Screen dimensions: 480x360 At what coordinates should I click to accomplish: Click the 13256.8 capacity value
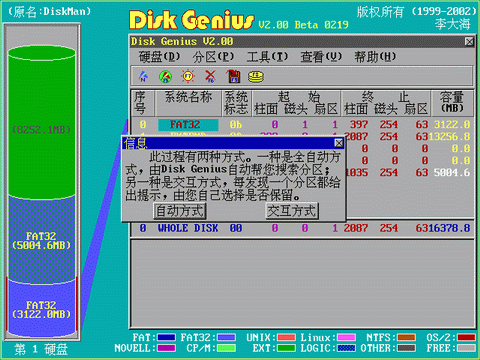pyautogui.click(x=449, y=137)
